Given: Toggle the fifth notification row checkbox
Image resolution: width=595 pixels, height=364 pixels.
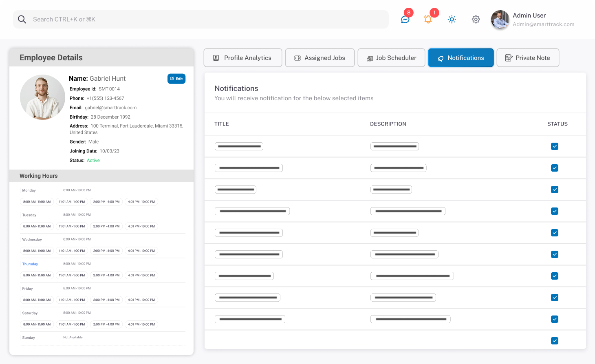Looking at the screenshot, I should (x=554, y=233).
